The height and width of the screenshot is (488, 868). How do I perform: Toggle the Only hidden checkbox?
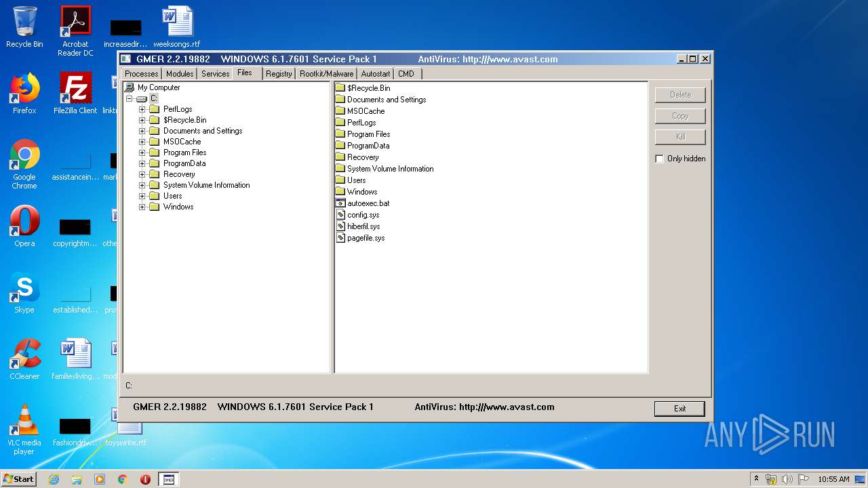[x=659, y=159]
